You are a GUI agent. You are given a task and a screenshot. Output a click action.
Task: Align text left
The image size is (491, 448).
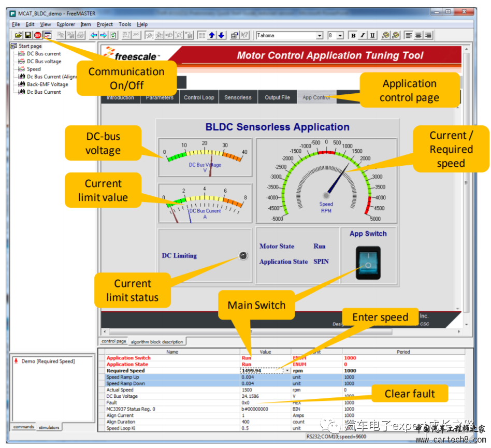(409, 35)
